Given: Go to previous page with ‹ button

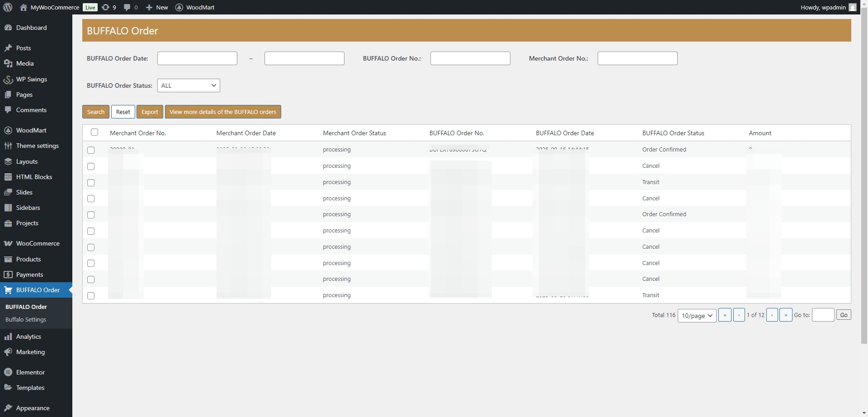Looking at the screenshot, I should (739, 315).
